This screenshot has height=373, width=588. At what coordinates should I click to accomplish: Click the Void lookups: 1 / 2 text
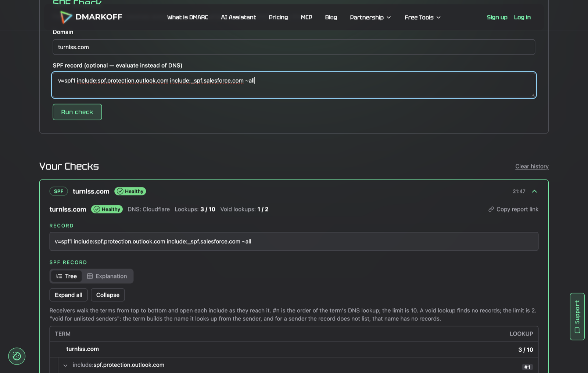click(244, 209)
